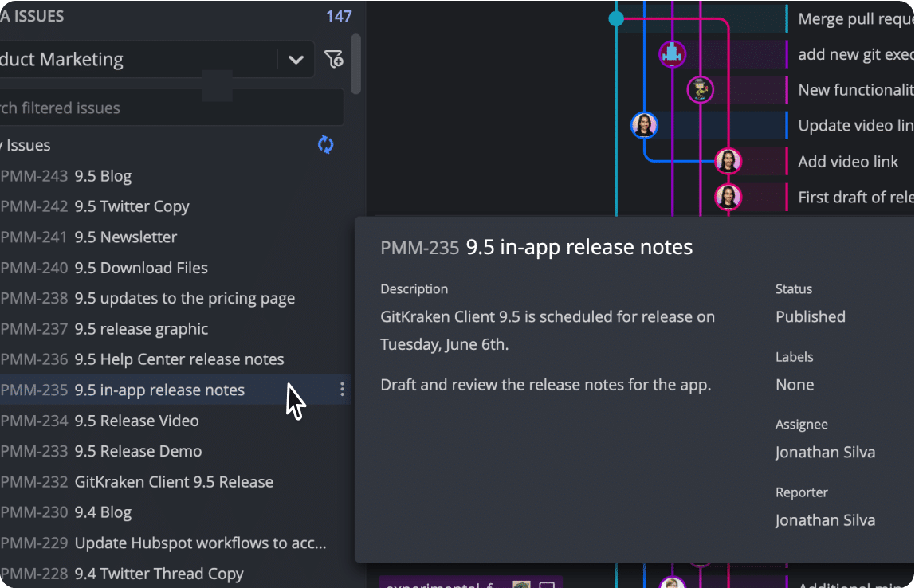The height and width of the screenshot is (588, 915).
Task: Click the avatar beside the Add video link commit
Action: pos(728,160)
